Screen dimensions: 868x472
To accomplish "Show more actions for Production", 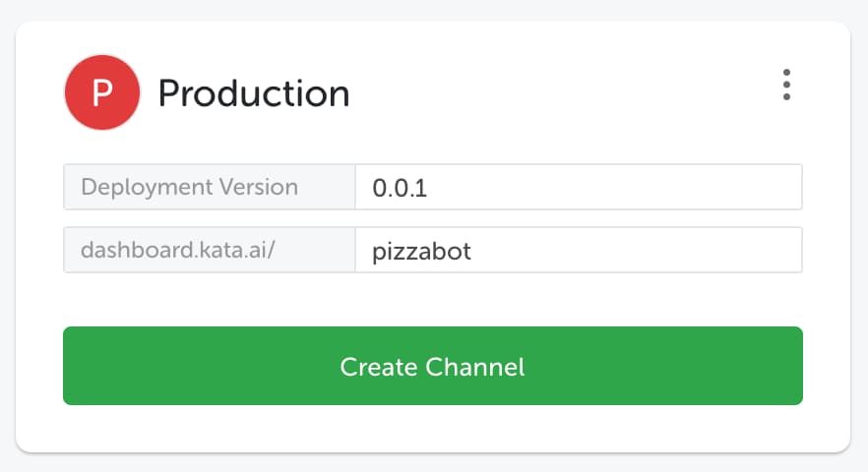I will [786, 85].
